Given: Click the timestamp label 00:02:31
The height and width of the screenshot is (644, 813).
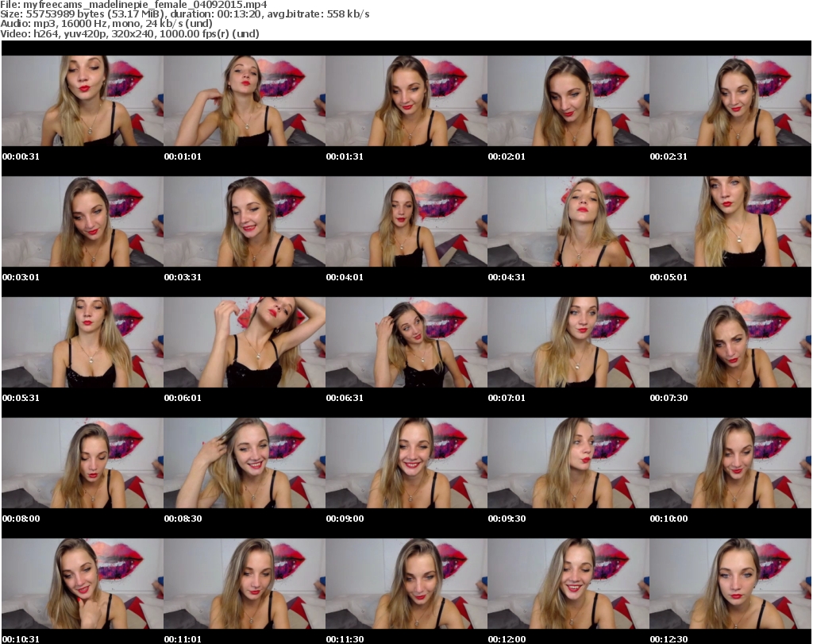Looking at the screenshot, I should [669, 156].
